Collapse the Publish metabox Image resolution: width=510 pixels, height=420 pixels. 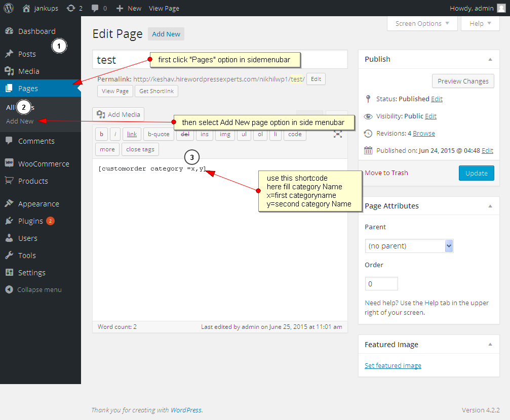click(x=490, y=59)
